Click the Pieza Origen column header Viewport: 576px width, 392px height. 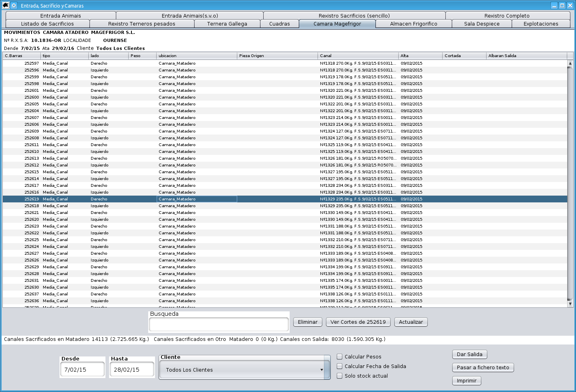[x=278, y=55]
